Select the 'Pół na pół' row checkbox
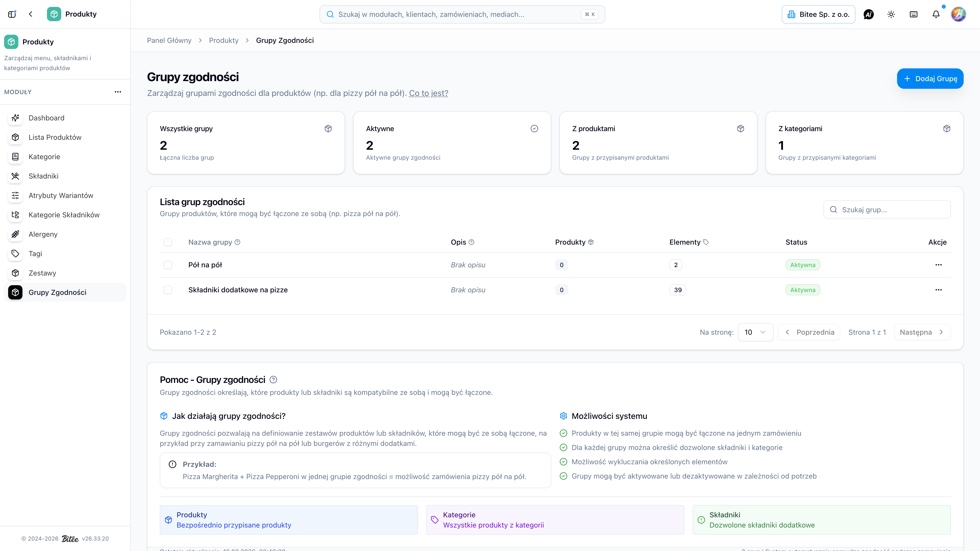 click(x=168, y=265)
